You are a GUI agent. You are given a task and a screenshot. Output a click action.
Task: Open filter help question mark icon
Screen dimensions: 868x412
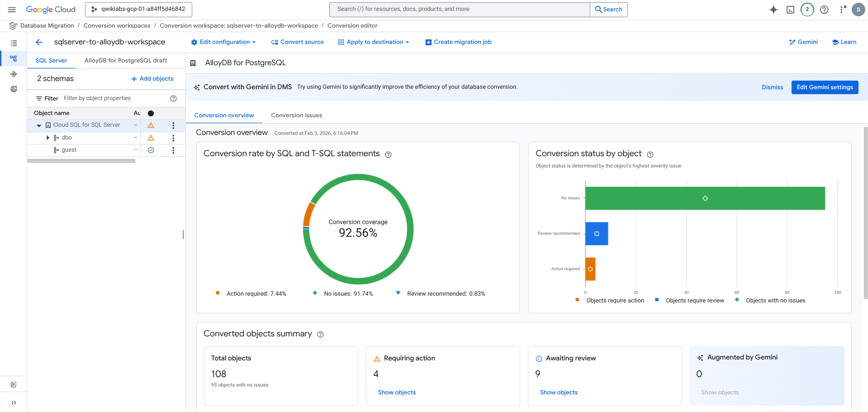coord(173,98)
